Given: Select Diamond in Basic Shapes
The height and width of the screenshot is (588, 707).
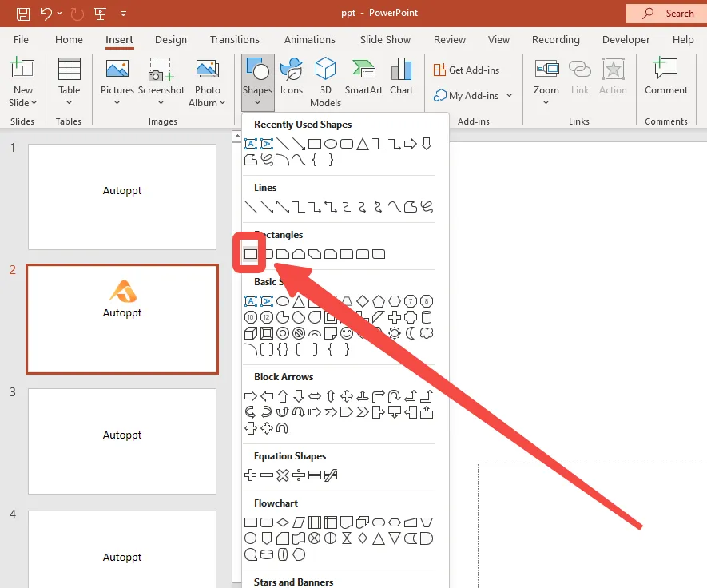Looking at the screenshot, I should point(363,301).
